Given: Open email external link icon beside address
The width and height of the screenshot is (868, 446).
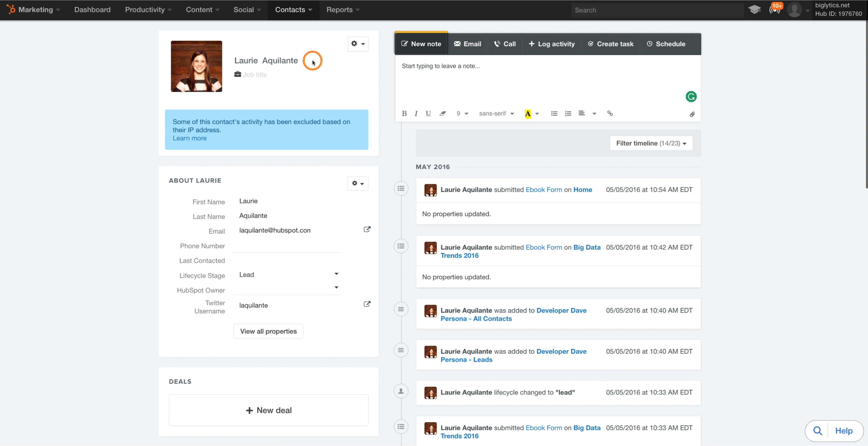Looking at the screenshot, I should click(367, 229).
